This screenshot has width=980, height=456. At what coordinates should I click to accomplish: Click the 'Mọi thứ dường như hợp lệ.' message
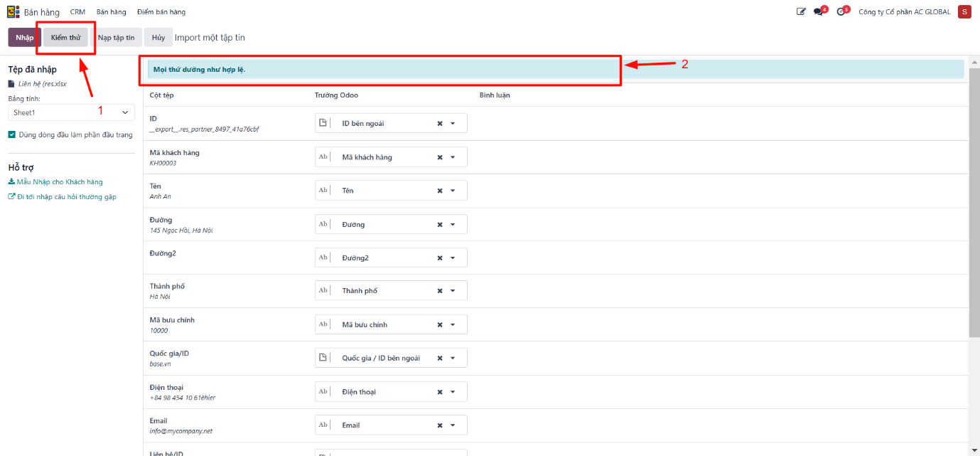[x=200, y=69]
